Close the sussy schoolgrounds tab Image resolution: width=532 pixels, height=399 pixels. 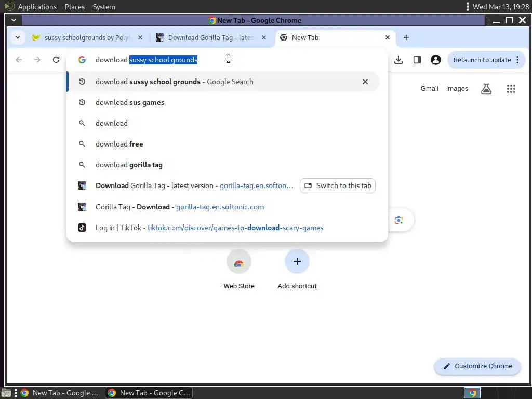click(140, 37)
